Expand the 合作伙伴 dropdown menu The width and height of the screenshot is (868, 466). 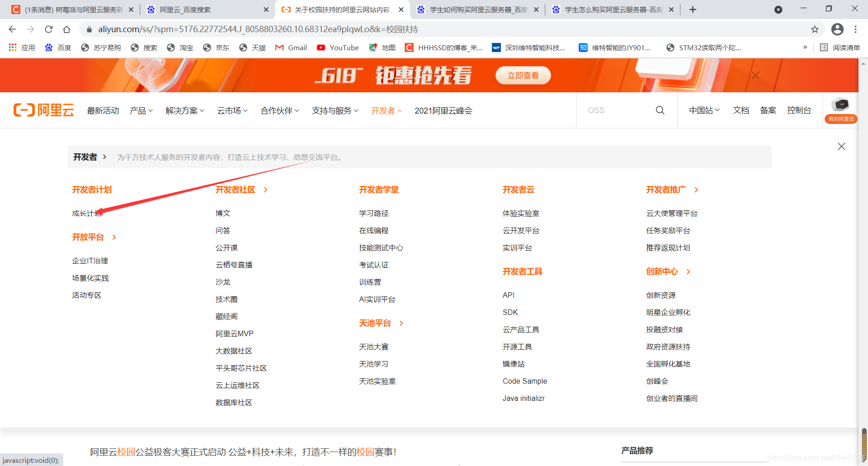click(x=280, y=110)
